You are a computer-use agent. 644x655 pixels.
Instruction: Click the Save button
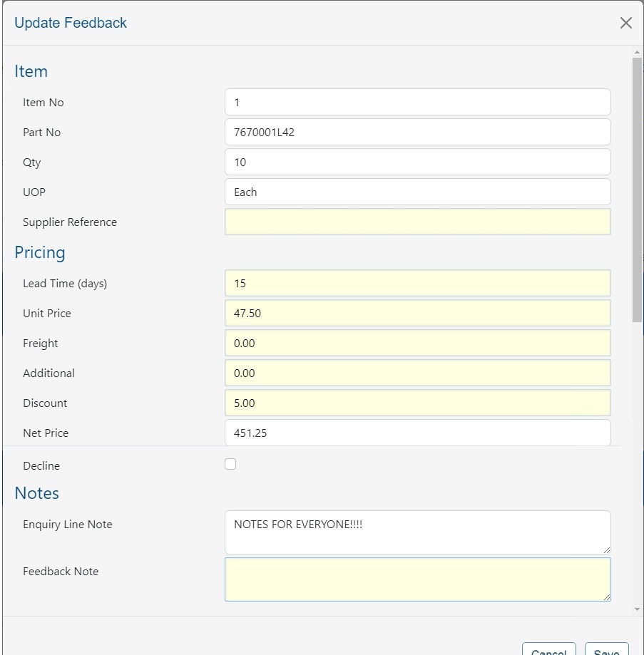(x=606, y=650)
